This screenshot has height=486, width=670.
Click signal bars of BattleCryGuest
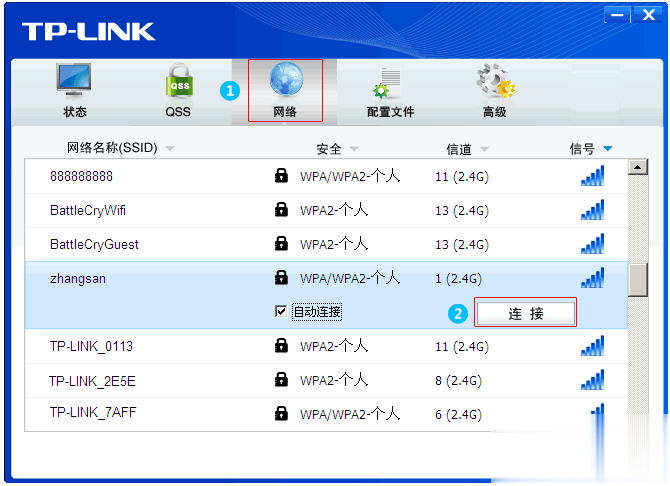click(x=593, y=243)
